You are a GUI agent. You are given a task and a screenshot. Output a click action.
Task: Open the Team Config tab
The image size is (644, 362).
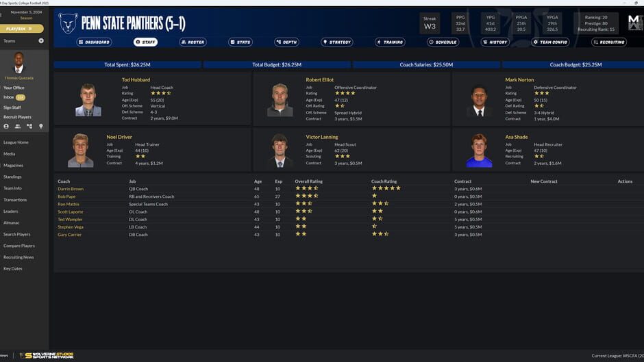[x=550, y=42]
